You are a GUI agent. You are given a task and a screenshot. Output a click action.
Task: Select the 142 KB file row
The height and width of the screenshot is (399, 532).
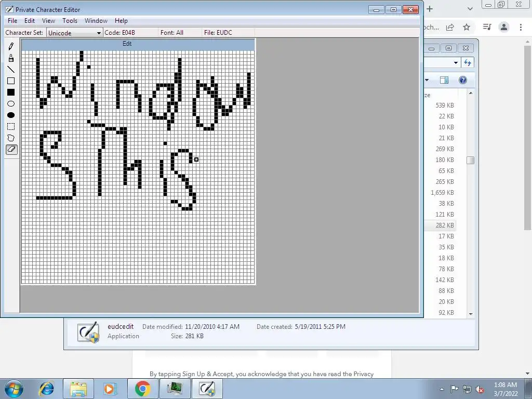click(x=440, y=280)
